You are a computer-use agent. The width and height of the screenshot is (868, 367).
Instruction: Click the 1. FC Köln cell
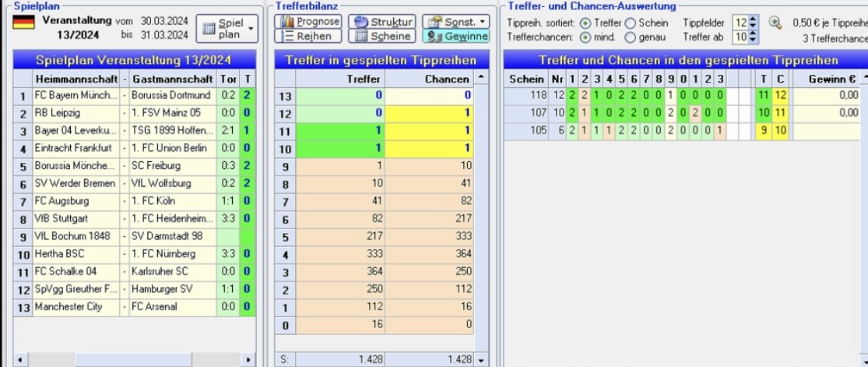click(x=173, y=201)
